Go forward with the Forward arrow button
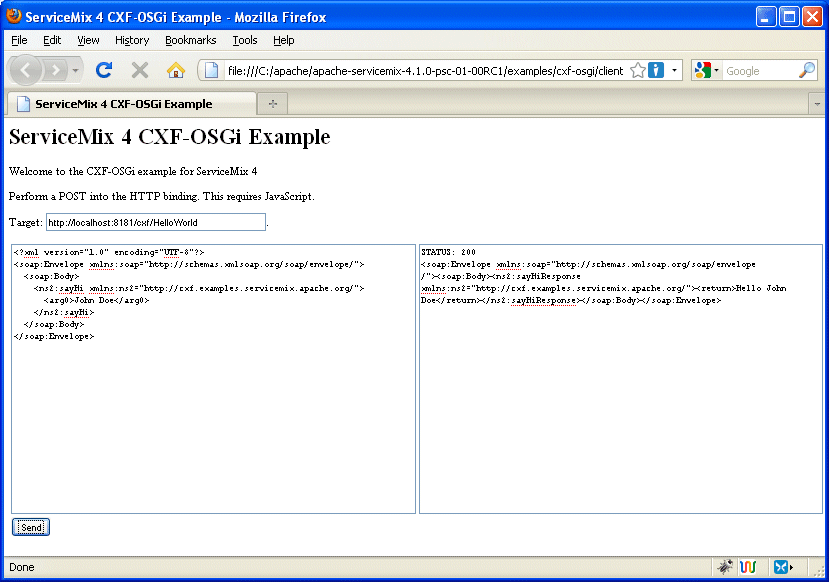 coord(56,70)
